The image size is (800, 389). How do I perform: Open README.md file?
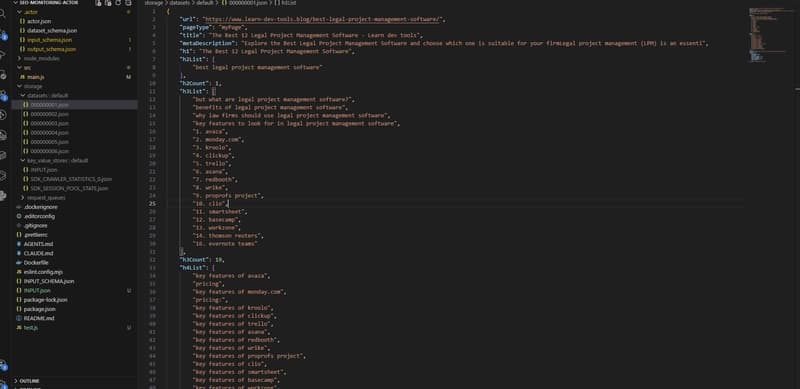pyautogui.click(x=39, y=318)
